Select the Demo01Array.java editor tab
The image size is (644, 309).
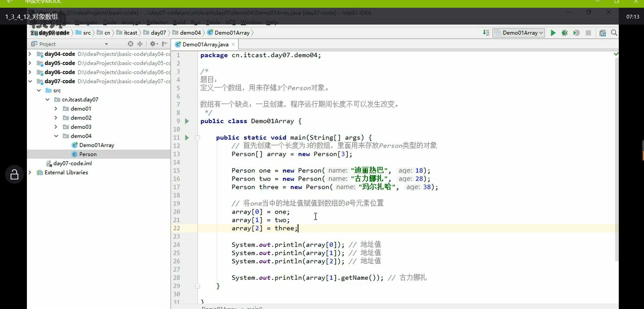[205, 44]
